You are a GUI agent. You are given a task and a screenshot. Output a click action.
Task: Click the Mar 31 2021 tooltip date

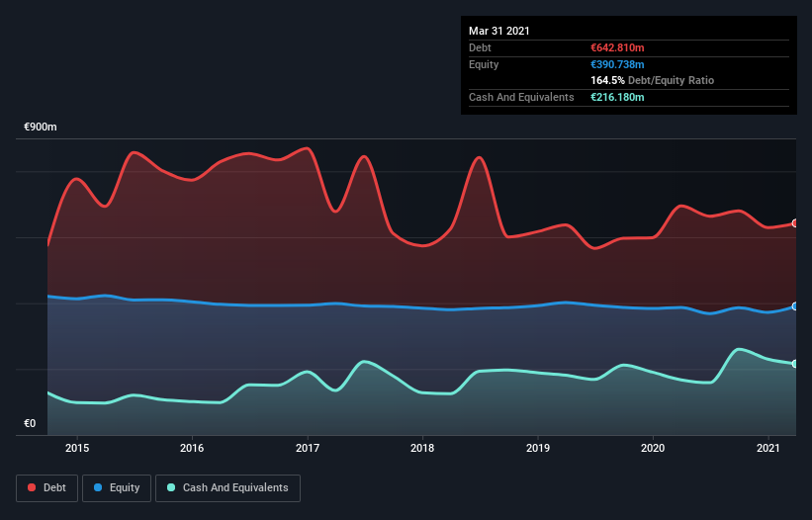[x=499, y=31]
